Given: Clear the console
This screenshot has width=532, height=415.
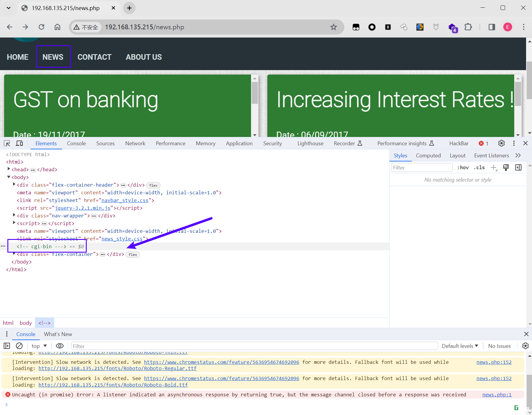Looking at the screenshot, I should click(19, 346).
